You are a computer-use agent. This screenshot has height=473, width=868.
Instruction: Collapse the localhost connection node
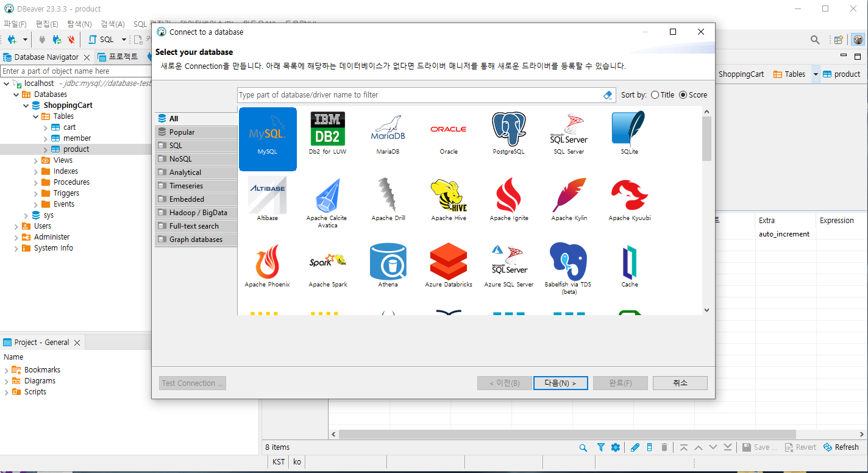click(x=6, y=84)
